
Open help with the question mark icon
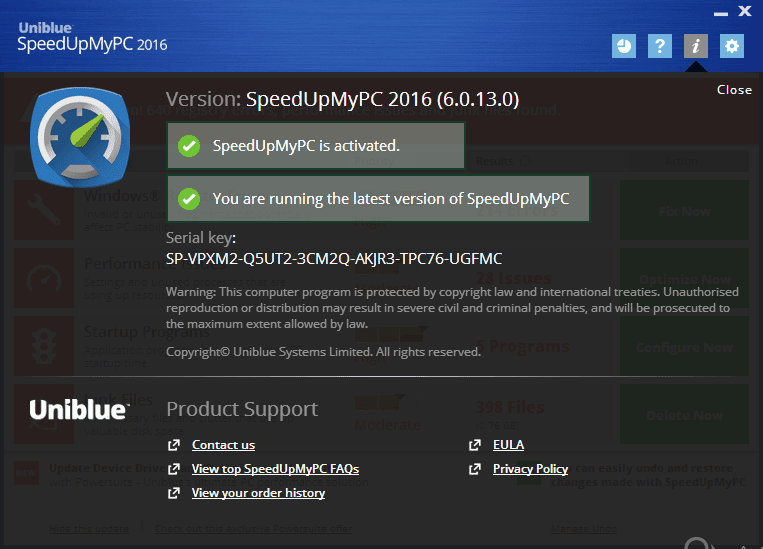pos(660,46)
